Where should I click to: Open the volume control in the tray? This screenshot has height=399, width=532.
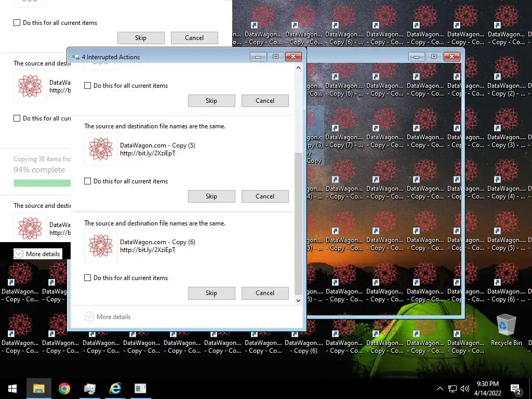coord(465,389)
